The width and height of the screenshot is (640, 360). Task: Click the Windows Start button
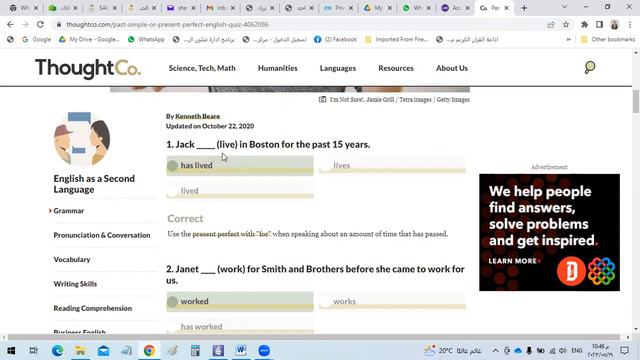pyautogui.click(x=11, y=351)
